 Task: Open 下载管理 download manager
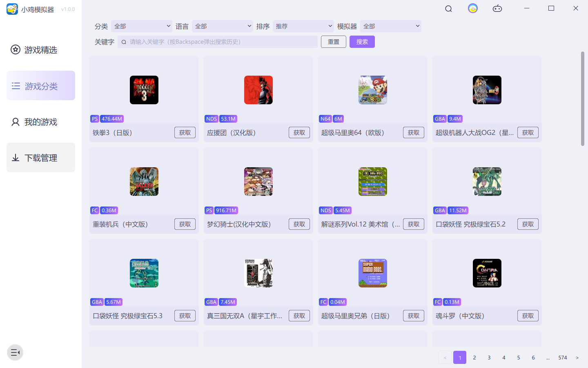[41, 157]
